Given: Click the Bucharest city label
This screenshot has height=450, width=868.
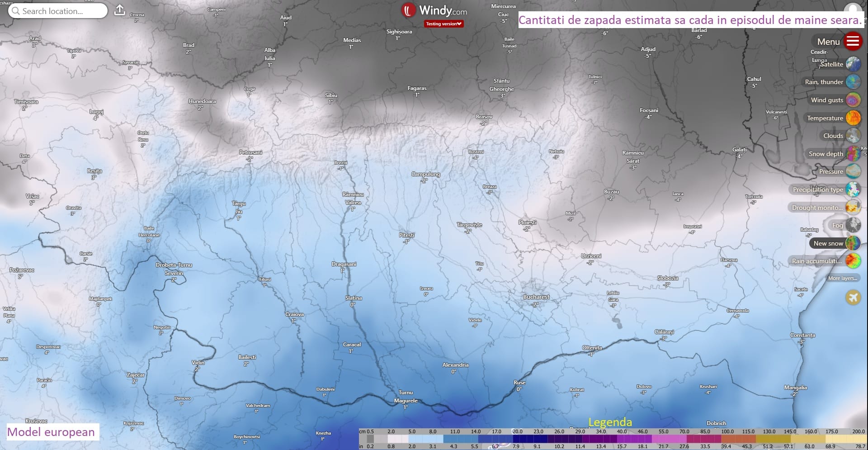Looking at the screenshot, I should tap(536, 297).
